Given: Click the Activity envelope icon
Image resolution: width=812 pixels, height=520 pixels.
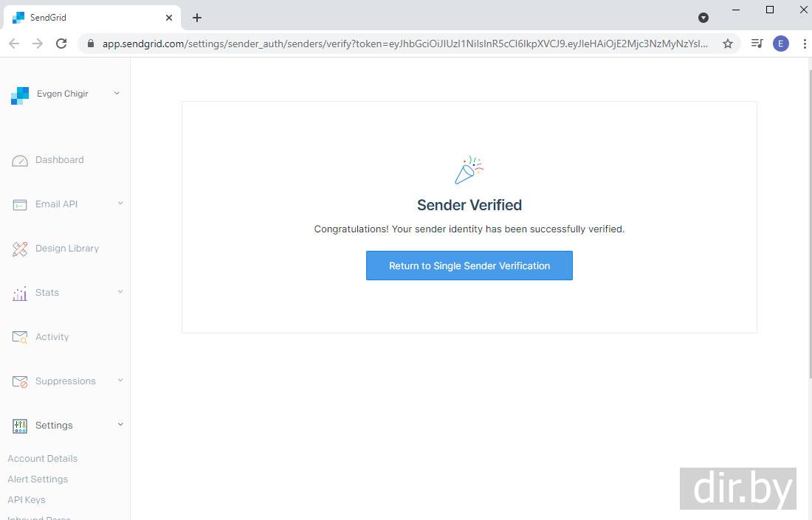Looking at the screenshot, I should 20,338.
